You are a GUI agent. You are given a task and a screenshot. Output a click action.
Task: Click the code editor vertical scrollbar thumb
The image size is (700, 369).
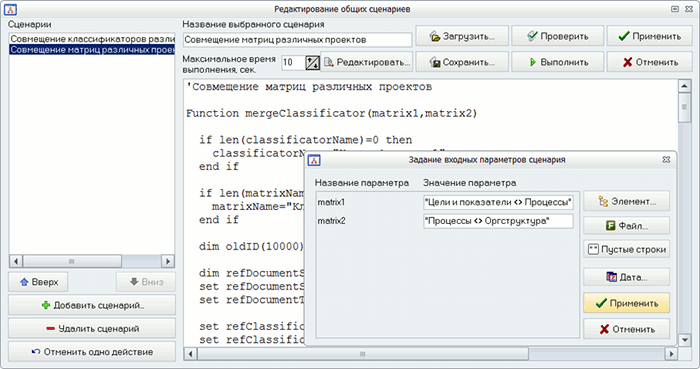684,107
